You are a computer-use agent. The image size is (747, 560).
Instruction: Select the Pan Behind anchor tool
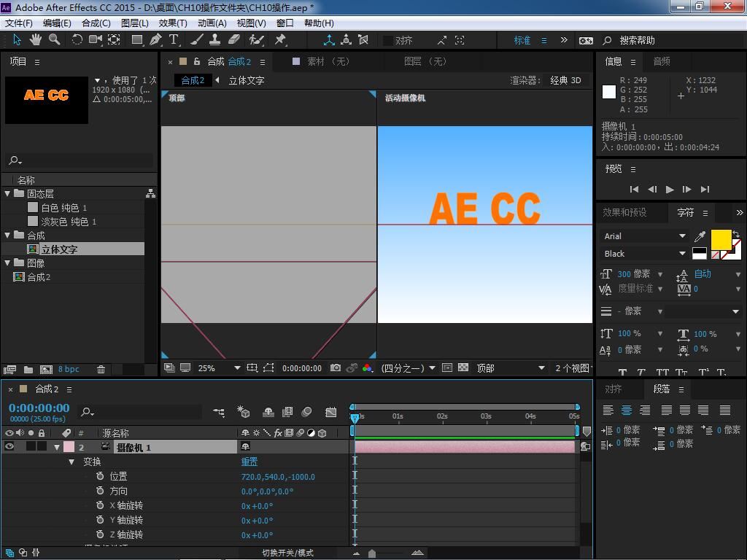click(x=114, y=40)
